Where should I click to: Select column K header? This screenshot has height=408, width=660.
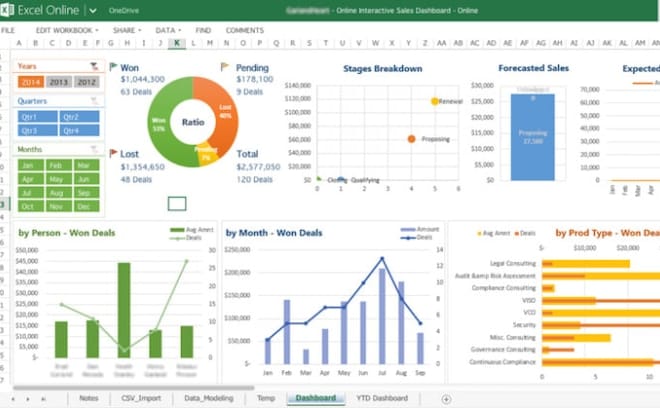(177, 43)
